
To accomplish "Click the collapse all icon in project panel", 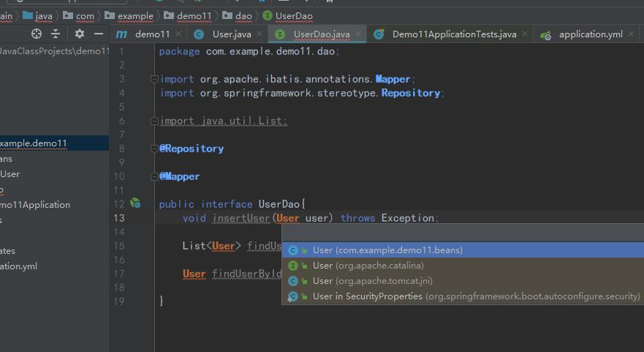I will point(56,34).
